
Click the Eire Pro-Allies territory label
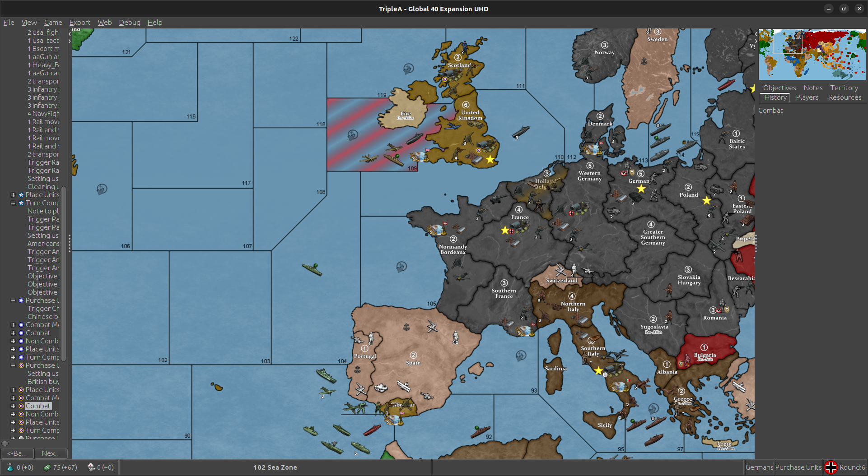pyautogui.click(x=405, y=116)
